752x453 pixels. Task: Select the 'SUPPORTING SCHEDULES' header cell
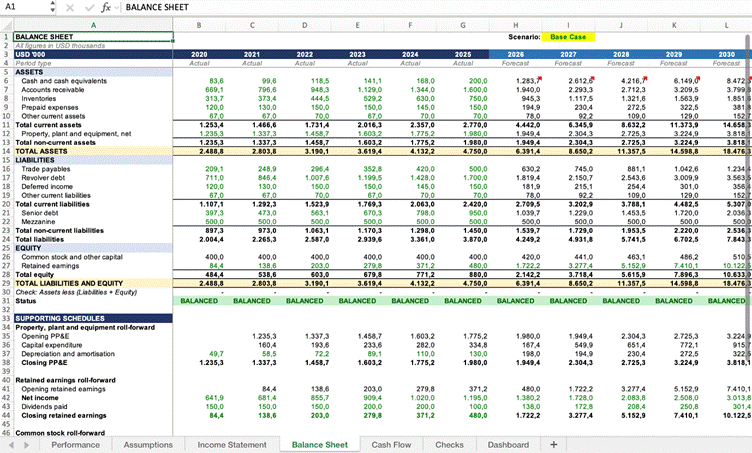coord(94,318)
